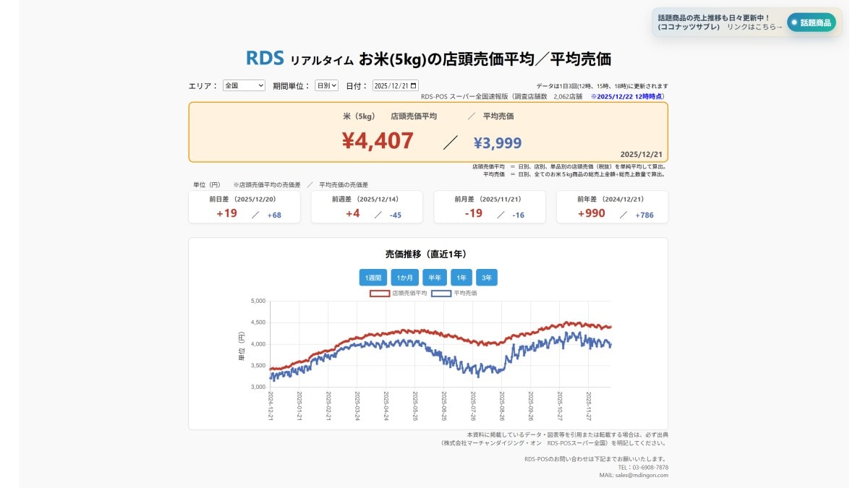868x488 pixels.
Task: Select the 1か月 period button
Action: point(404,277)
